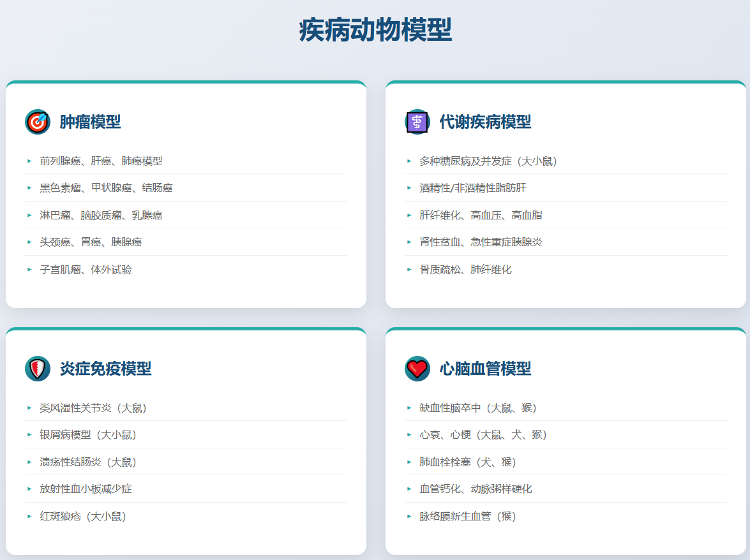Click the arrow bullet before 肝纤维化
The width and height of the screenshot is (750, 560).
(409, 215)
